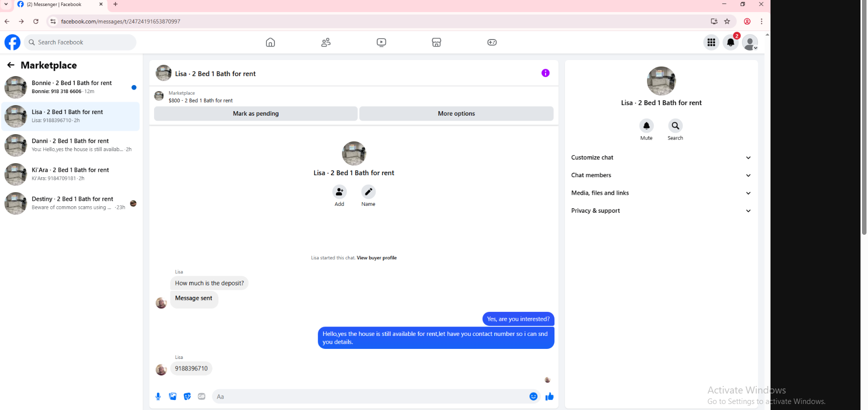868x410 pixels.
Task: Open the Facebook logo home link
Action: coord(12,43)
